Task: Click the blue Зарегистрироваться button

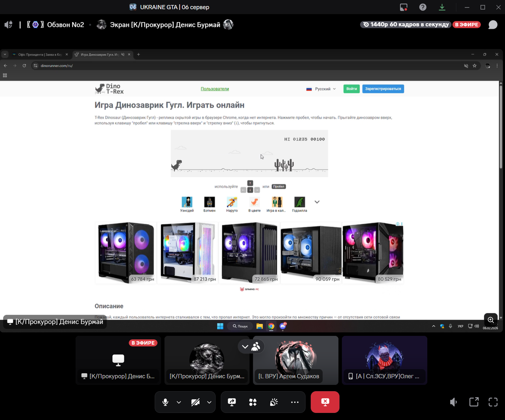Action: point(383,89)
